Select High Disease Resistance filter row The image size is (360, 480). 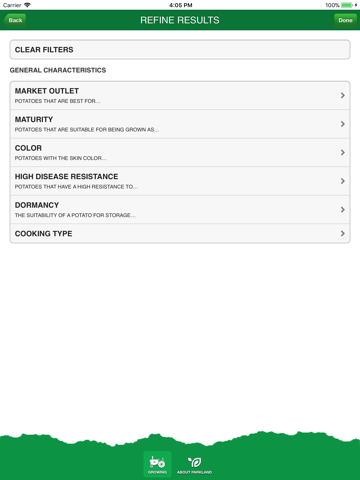[180, 181]
